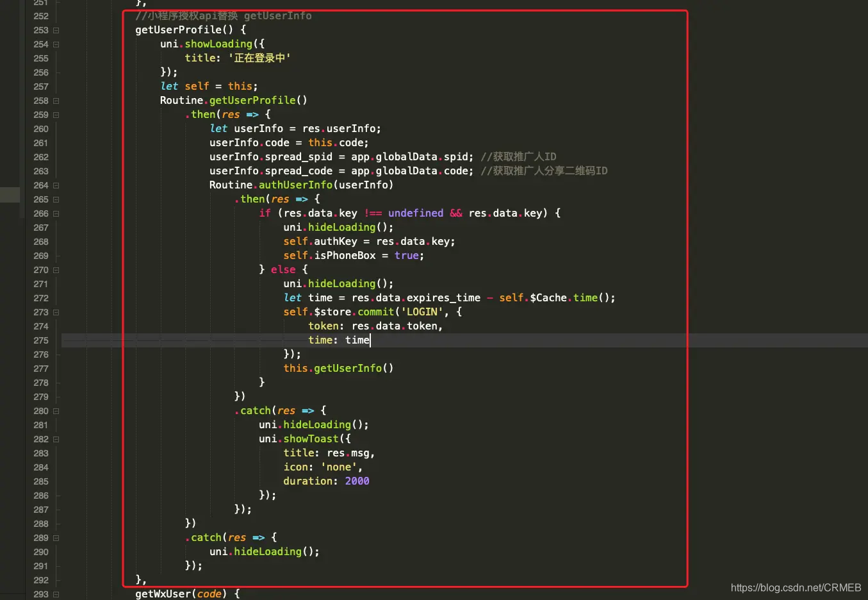This screenshot has width=868, height=600.
Task: Collapse the fold marker at line 264
Action: (x=56, y=185)
